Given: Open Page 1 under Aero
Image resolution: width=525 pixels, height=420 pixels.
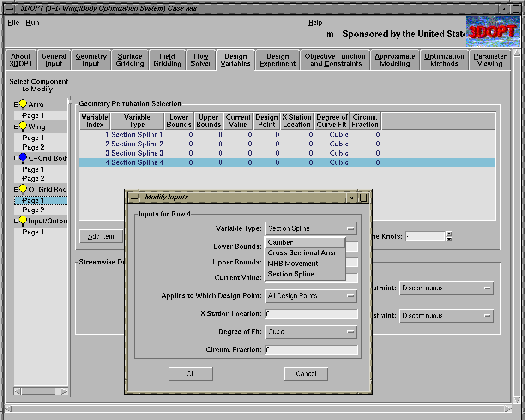Looking at the screenshot, I should tap(33, 116).
